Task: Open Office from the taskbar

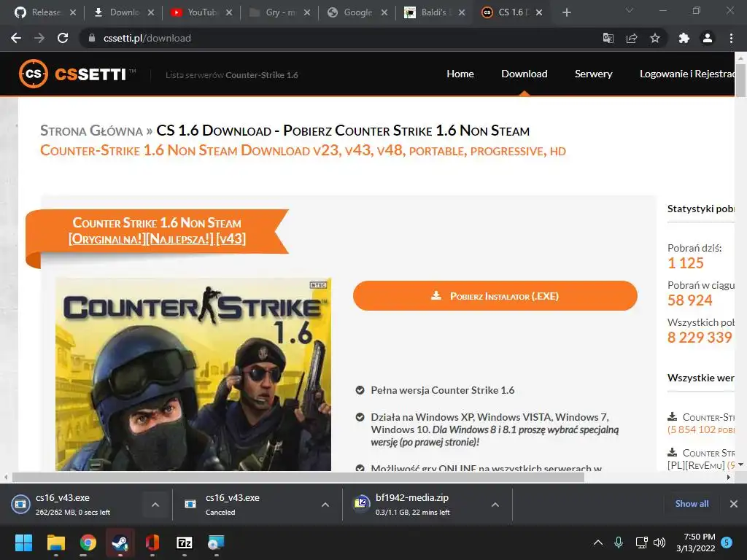Action: pyautogui.click(x=152, y=542)
